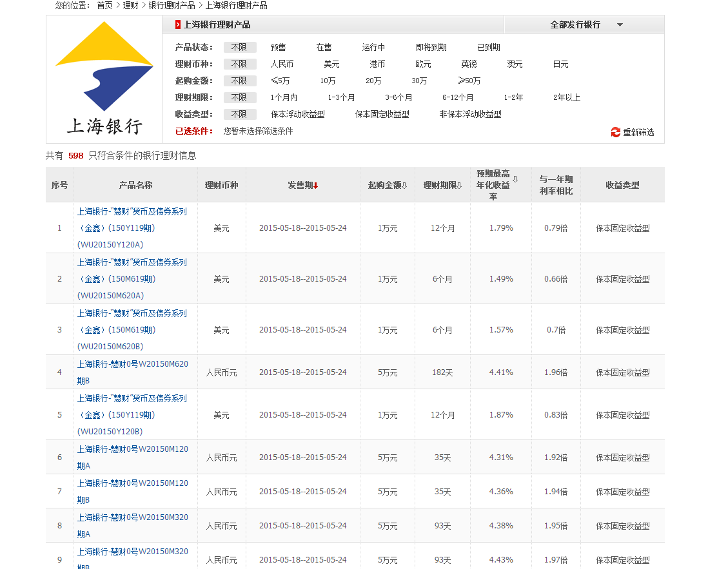Filter yield type 保本浮动收益型
This screenshot has width=728, height=569.
click(298, 114)
